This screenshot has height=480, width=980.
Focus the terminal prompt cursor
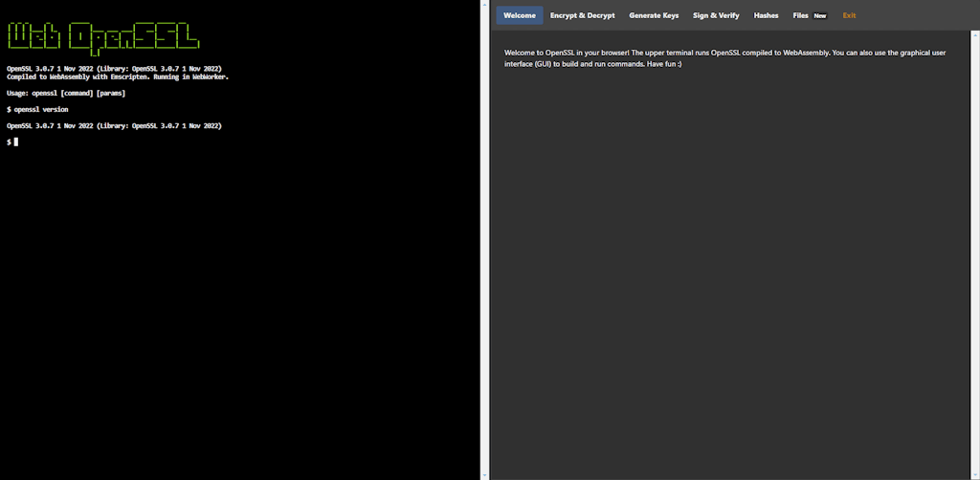pos(16,142)
